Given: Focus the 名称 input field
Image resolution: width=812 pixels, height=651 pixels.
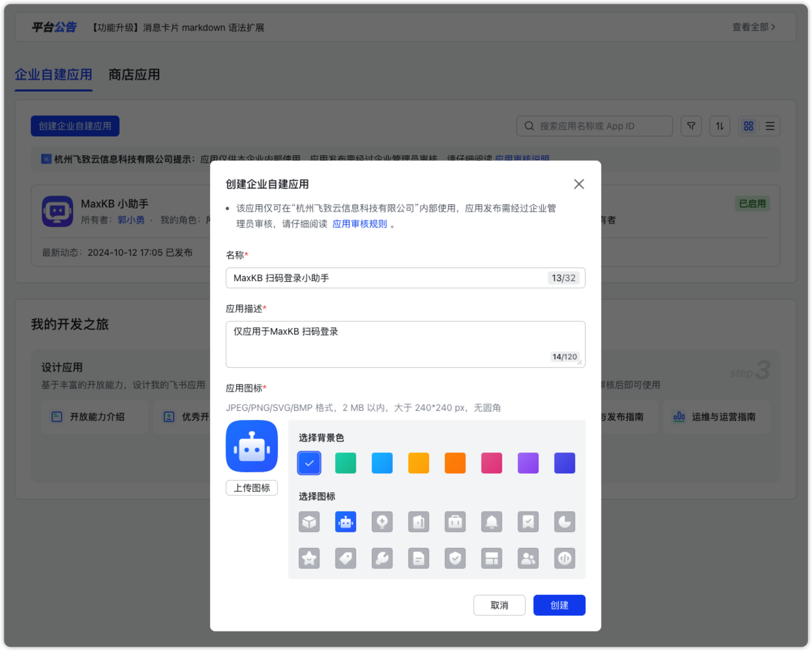Looking at the screenshot, I should click(x=406, y=278).
